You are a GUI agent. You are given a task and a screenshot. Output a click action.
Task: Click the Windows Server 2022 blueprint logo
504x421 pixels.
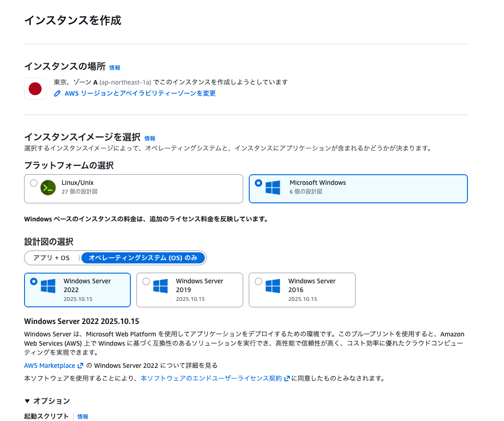[x=47, y=287]
